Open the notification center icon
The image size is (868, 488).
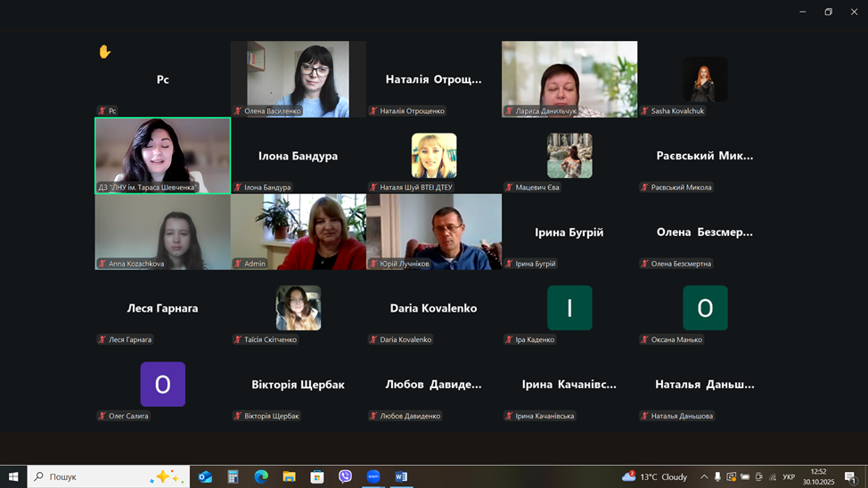pyautogui.click(x=850, y=476)
